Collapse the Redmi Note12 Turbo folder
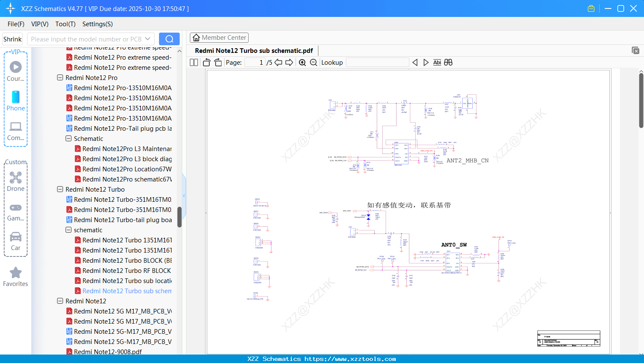 (x=60, y=190)
